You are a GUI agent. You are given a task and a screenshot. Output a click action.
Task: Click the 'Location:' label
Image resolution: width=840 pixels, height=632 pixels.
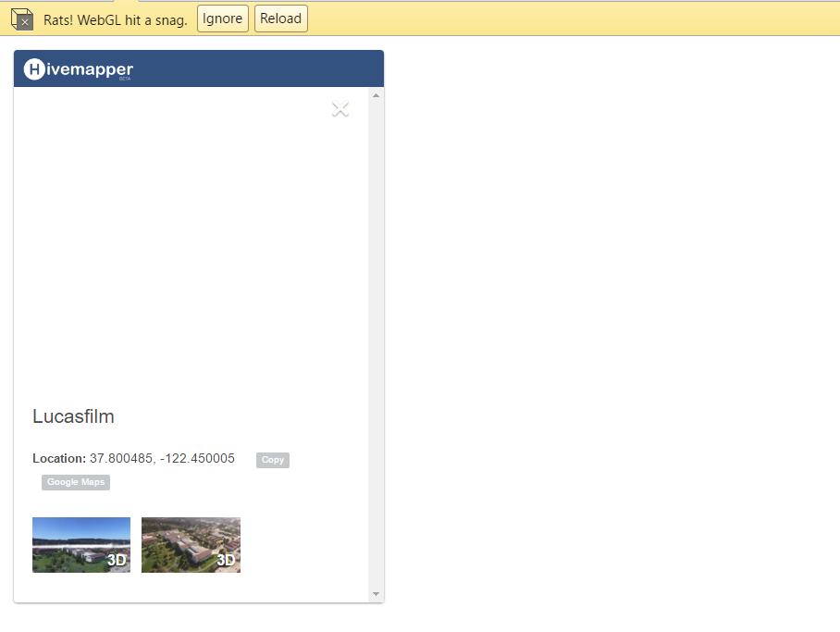point(59,458)
